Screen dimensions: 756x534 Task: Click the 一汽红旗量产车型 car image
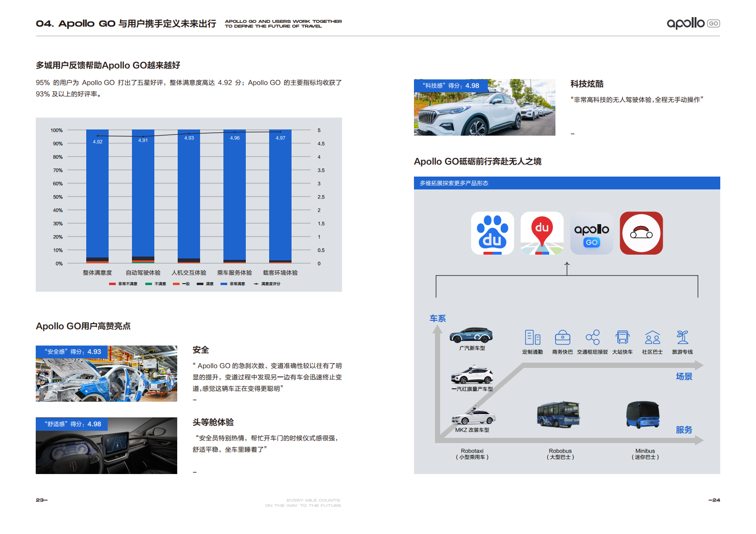tap(472, 375)
